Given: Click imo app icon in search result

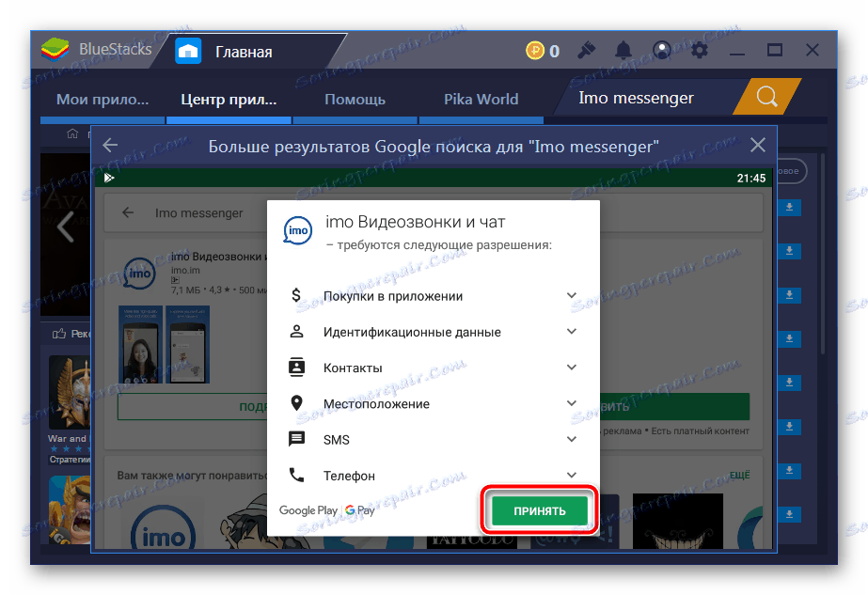Looking at the screenshot, I should (139, 274).
